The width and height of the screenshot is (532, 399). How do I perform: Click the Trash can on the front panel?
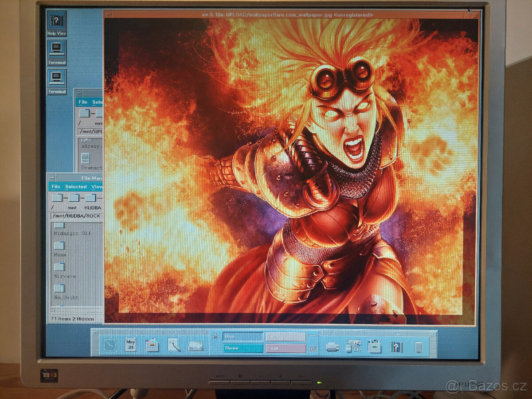(x=419, y=347)
